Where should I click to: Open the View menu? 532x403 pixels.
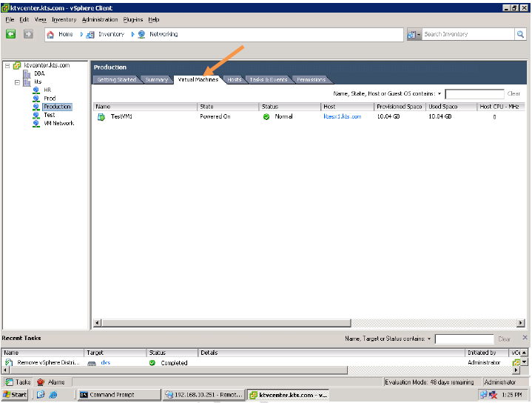pos(41,20)
